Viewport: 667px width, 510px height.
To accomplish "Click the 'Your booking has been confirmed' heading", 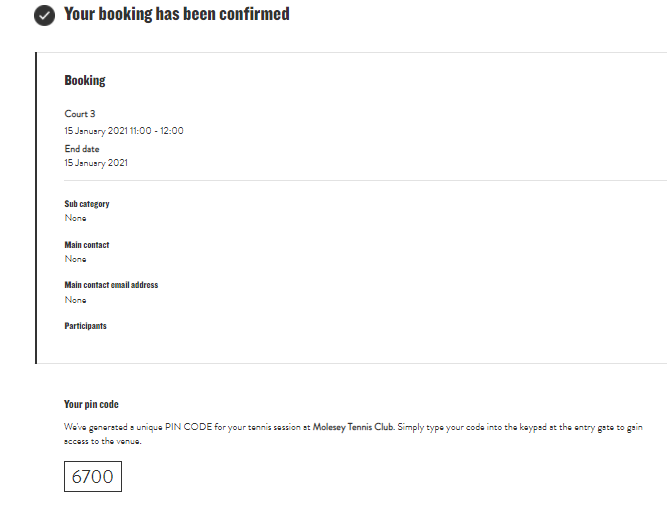I will [177, 15].
